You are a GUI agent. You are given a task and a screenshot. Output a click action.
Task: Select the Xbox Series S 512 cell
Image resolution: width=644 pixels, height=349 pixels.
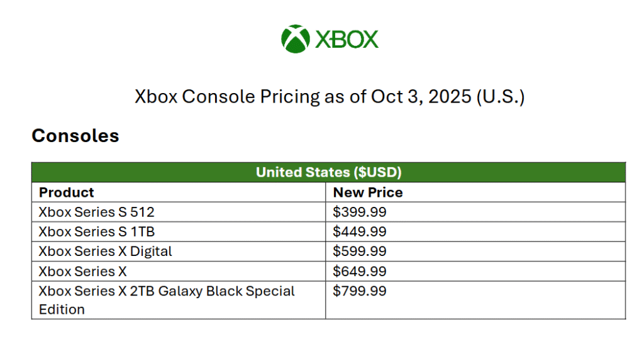tap(179, 212)
